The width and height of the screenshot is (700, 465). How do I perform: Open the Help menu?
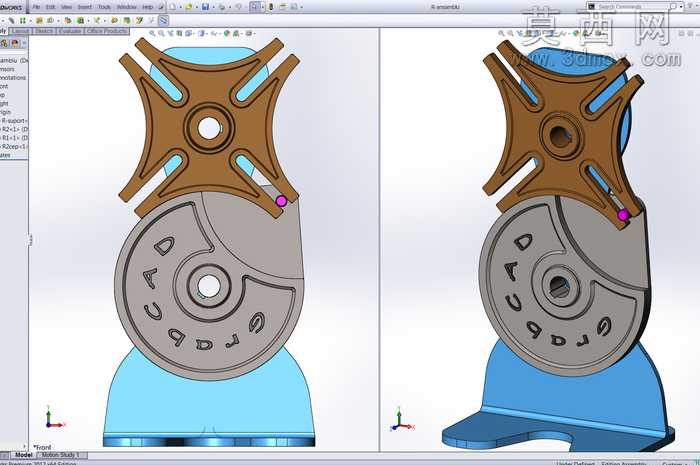[147, 7]
